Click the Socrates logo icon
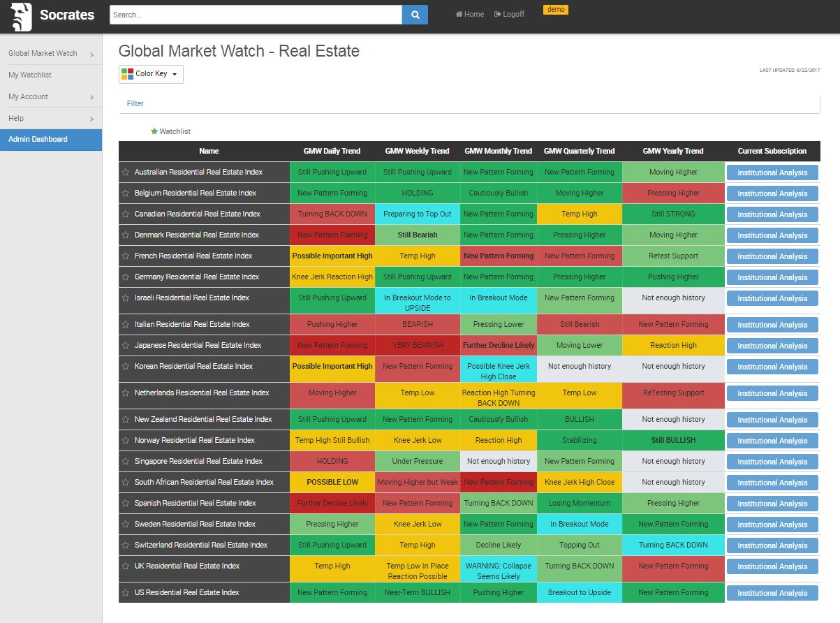 point(22,16)
